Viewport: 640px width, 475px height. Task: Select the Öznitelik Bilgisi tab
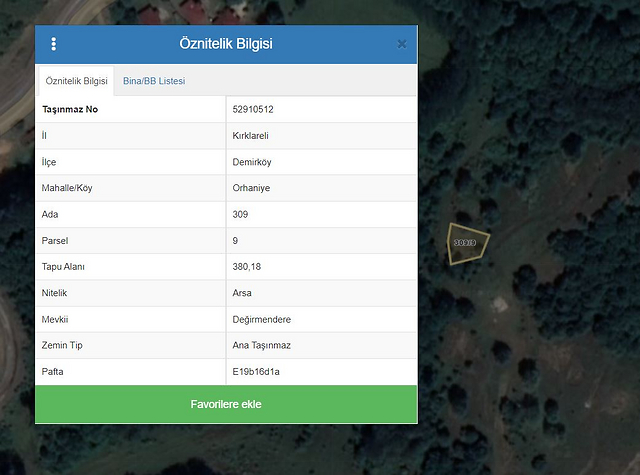[77, 80]
